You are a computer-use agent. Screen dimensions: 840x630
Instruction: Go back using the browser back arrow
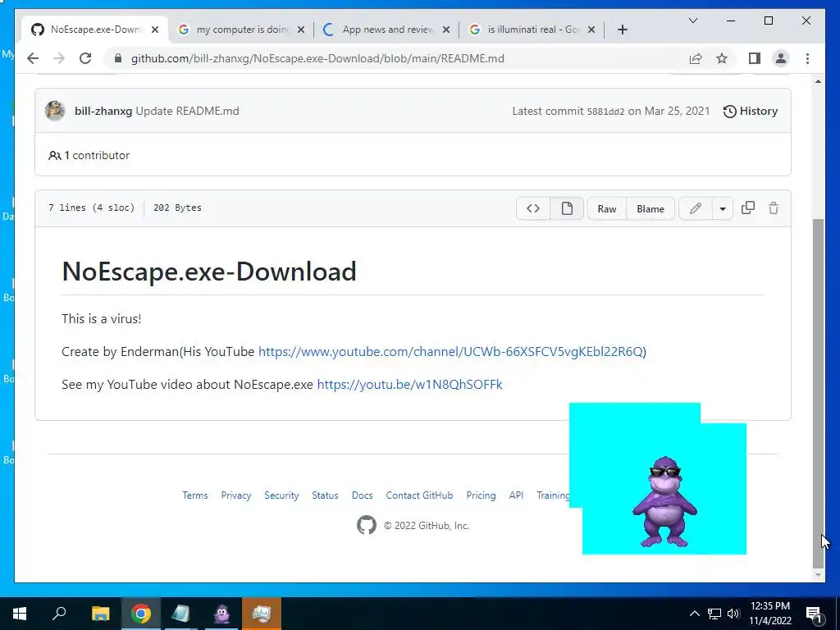pyautogui.click(x=33, y=58)
